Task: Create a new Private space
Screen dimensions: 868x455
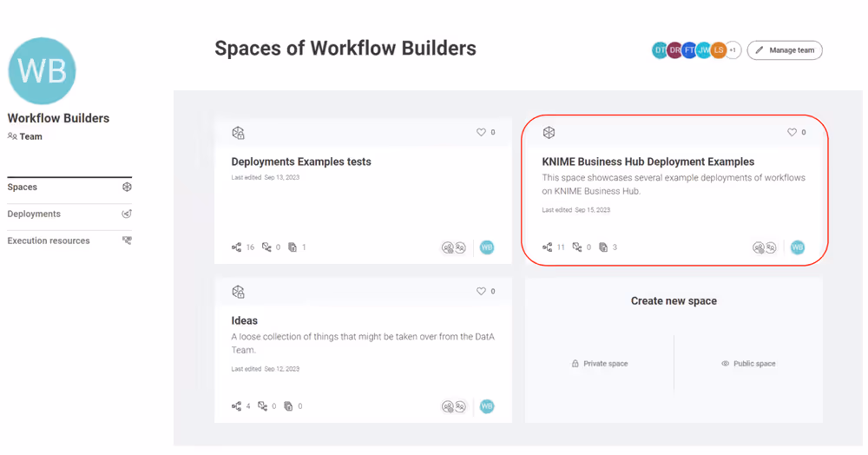Action: click(599, 364)
